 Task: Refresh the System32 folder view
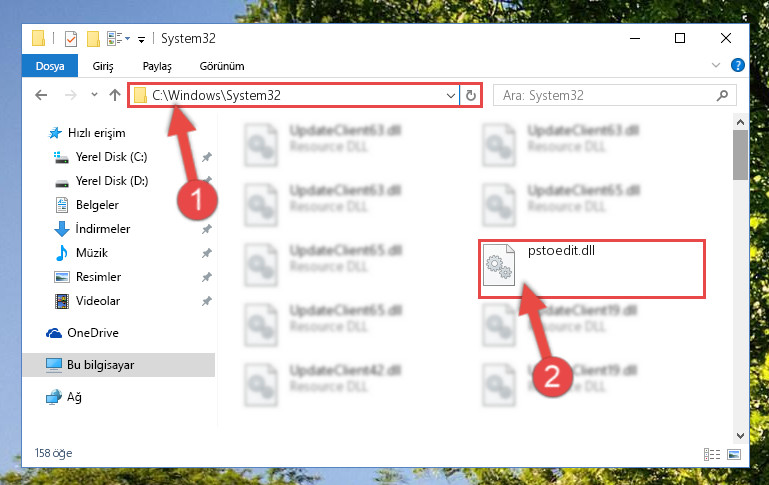(x=471, y=95)
